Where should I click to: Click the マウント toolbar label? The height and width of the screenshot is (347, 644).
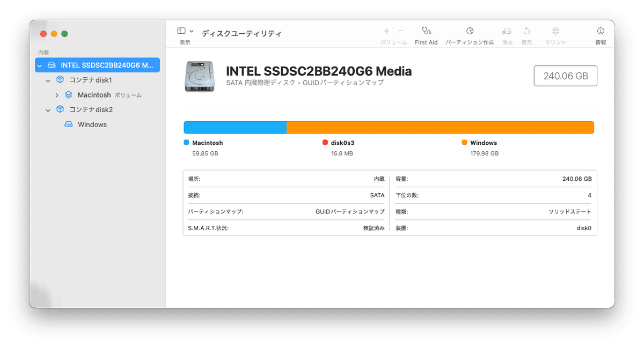pyautogui.click(x=555, y=42)
